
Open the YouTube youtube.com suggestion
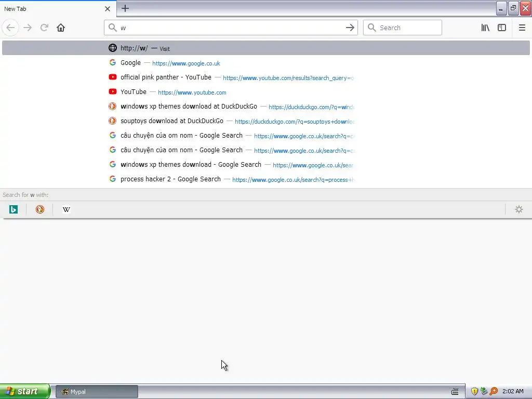tap(265, 92)
